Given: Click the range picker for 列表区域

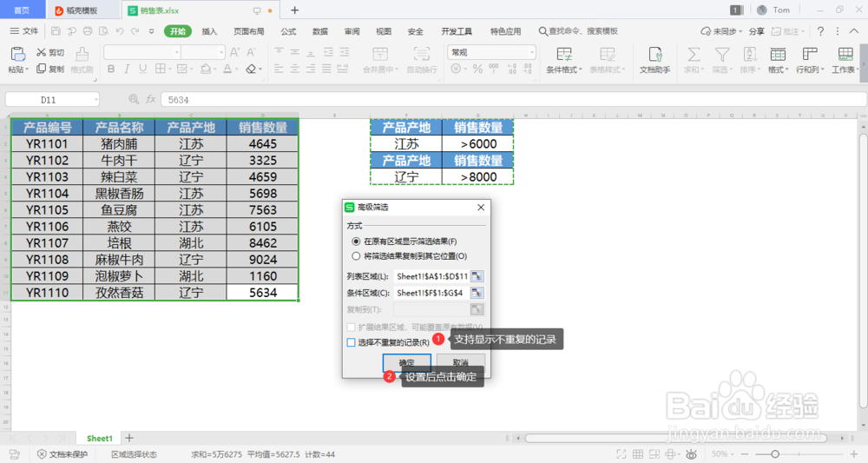Looking at the screenshot, I should point(477,276).
